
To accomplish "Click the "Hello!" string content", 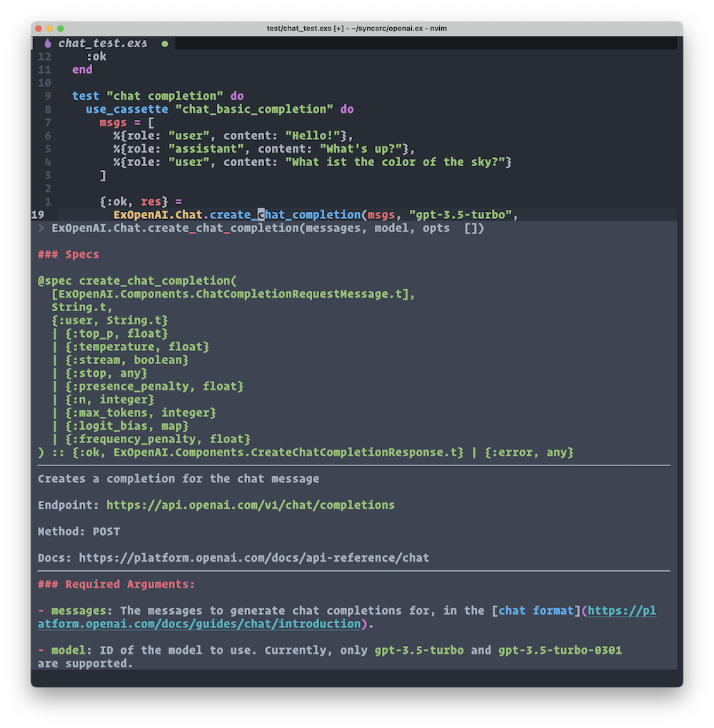I will tap(313, 136).
